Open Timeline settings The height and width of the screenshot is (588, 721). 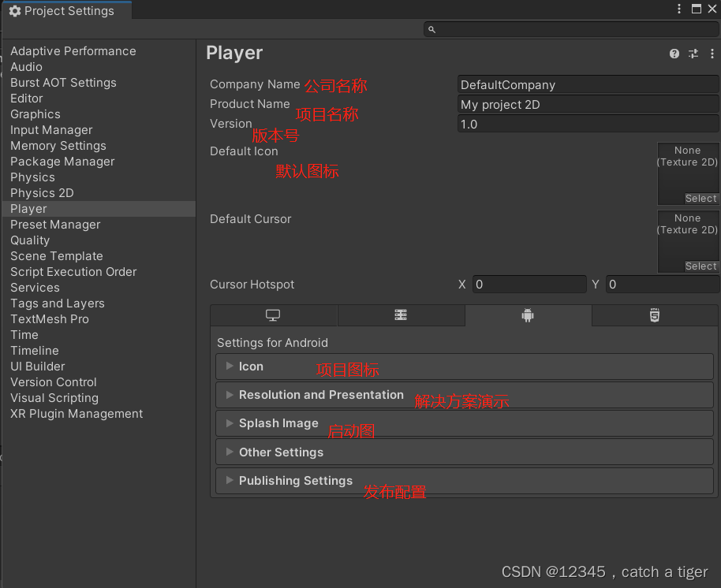[x=35, y=351]
